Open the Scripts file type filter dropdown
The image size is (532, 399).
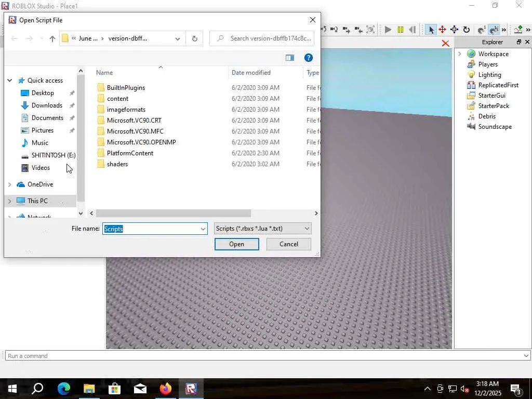[x=262, y=229]
